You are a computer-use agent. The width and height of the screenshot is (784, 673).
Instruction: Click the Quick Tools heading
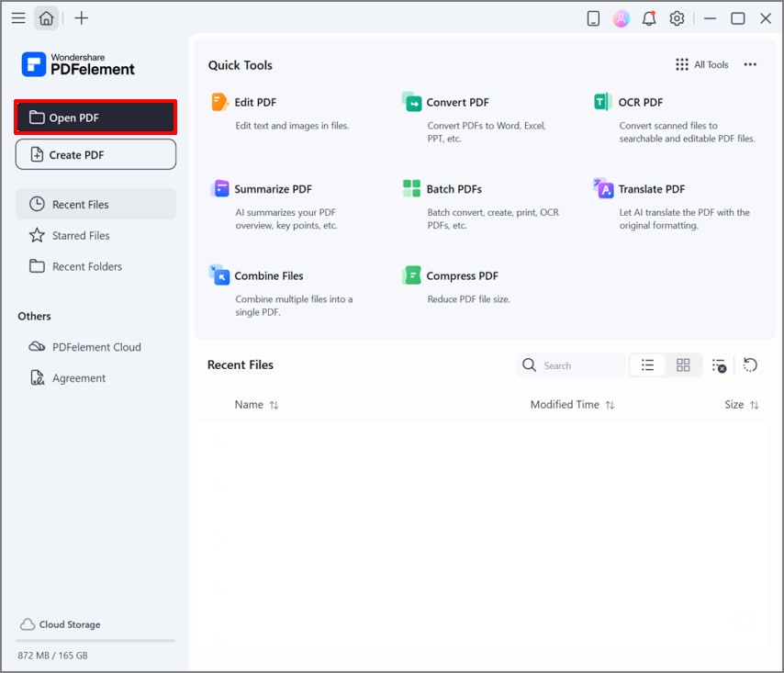point(241,65)
